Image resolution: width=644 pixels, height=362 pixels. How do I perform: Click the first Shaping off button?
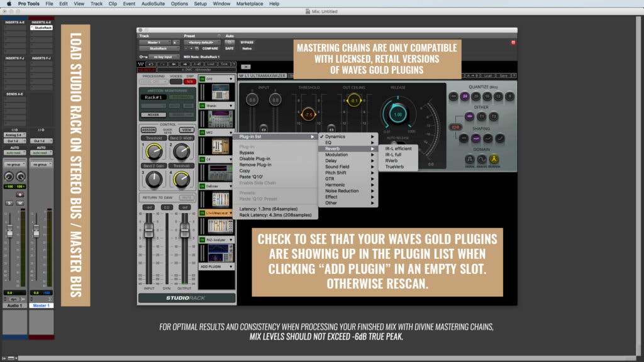click(464, 138)
